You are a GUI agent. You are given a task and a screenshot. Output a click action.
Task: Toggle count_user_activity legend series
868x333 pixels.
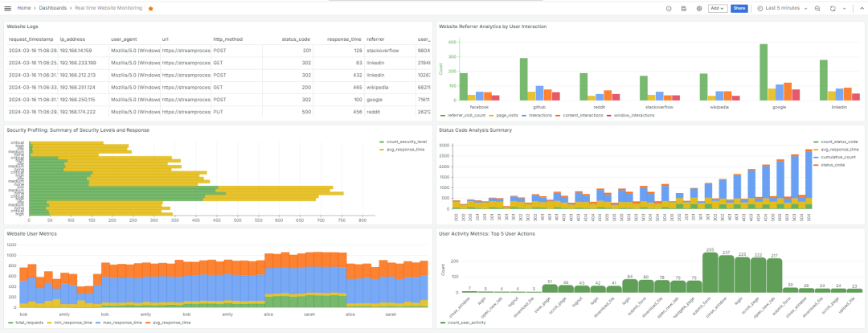click(463, 322)
